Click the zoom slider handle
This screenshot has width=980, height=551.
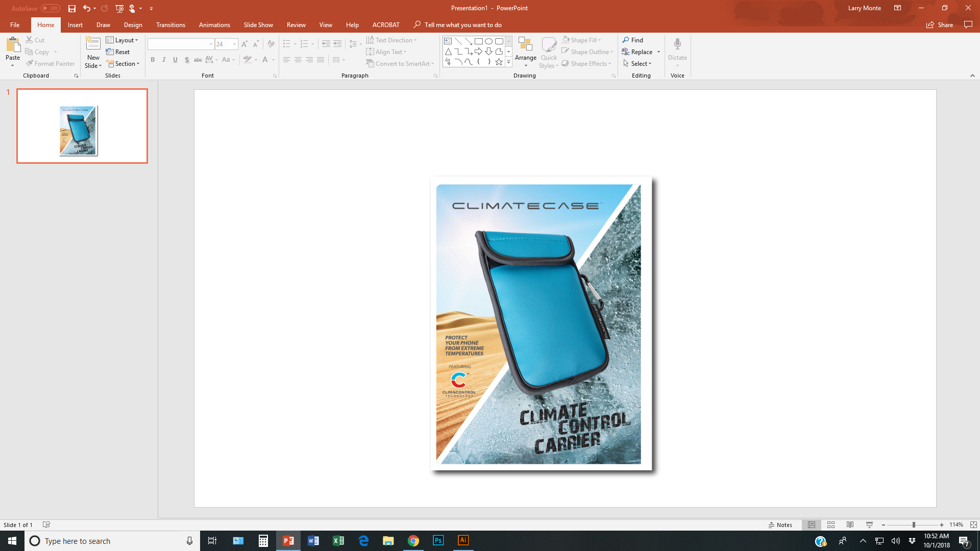coord(914,524)
